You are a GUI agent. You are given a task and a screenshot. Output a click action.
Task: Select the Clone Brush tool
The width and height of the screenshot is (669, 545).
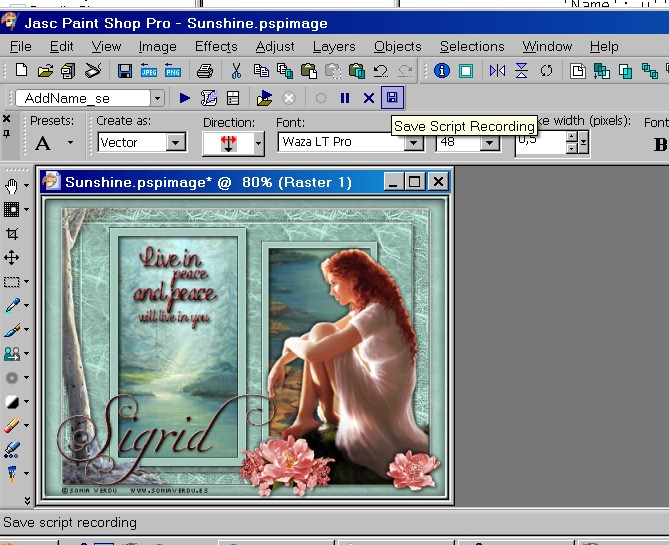pos(12,354)
